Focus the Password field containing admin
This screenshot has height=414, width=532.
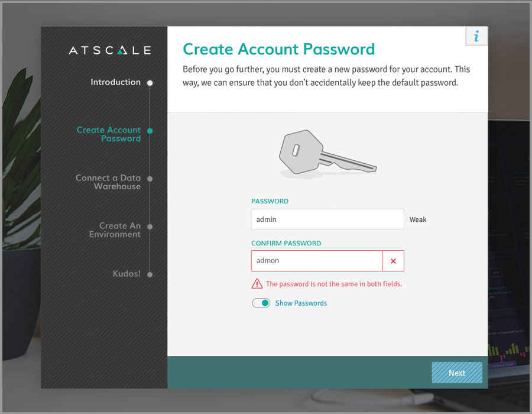[327, 219]
